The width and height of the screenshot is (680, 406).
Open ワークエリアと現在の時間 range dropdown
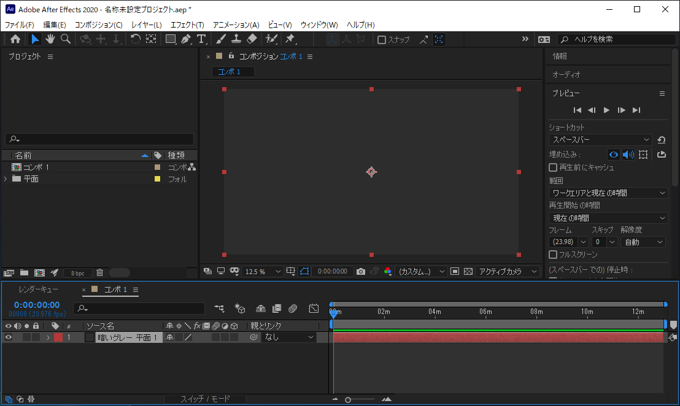point(608,193)
